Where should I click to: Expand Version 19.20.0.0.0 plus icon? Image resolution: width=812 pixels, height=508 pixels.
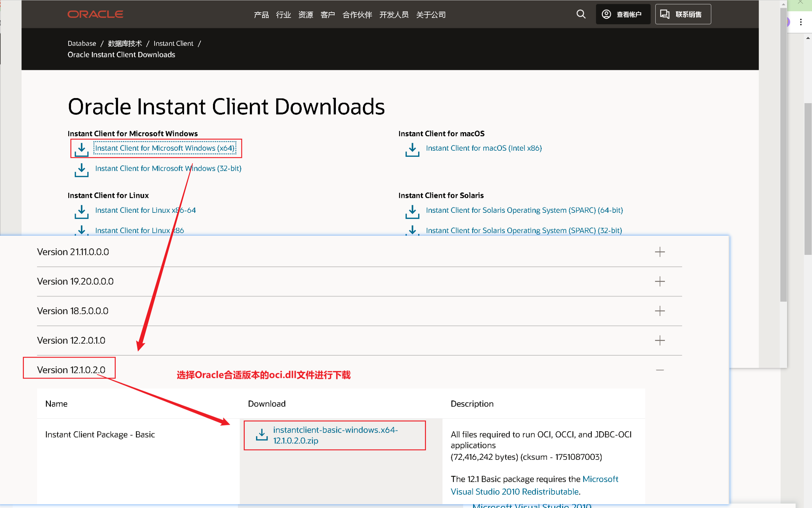pos(660,281)
